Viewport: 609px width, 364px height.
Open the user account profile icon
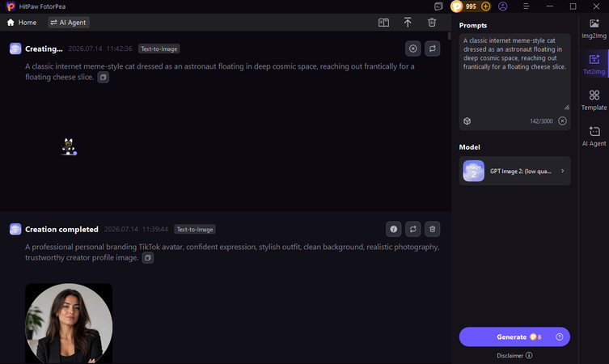(x=502, y=6)
